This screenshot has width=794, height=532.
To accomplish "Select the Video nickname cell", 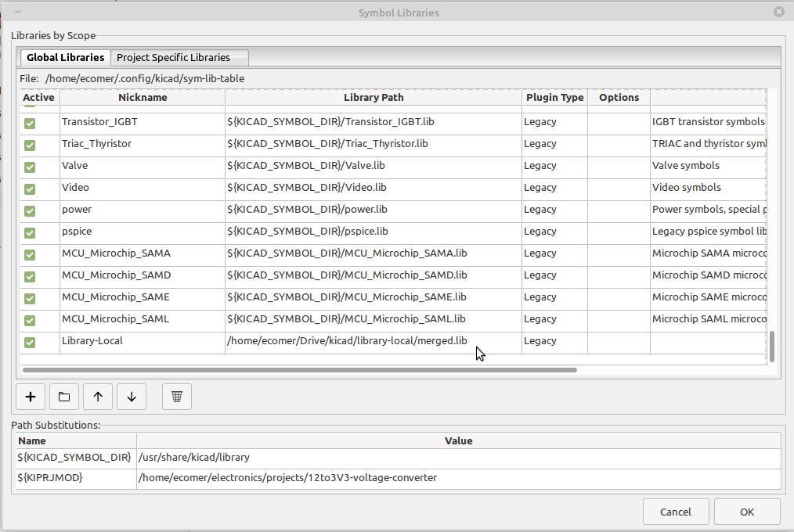I will click(x=143, y=189).
